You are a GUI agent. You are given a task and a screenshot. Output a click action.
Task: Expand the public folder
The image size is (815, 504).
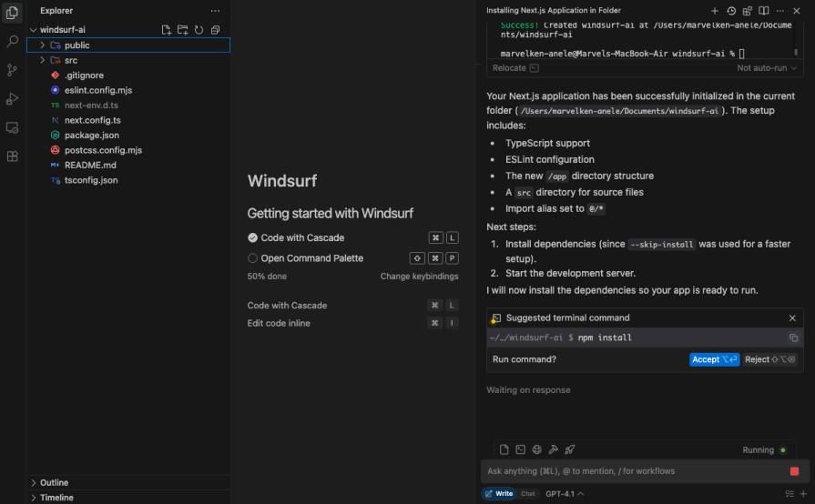pos(43,45)
